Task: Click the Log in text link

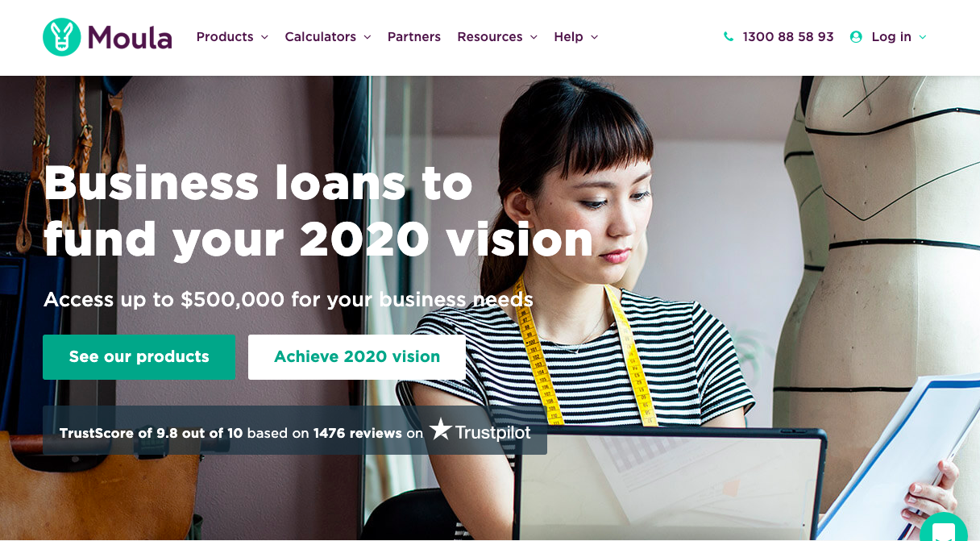Action: (891, 37)
